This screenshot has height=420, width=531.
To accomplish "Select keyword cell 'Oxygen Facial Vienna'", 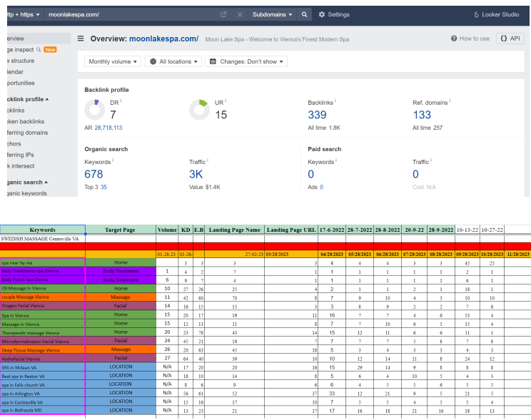I will pos(43,306).
